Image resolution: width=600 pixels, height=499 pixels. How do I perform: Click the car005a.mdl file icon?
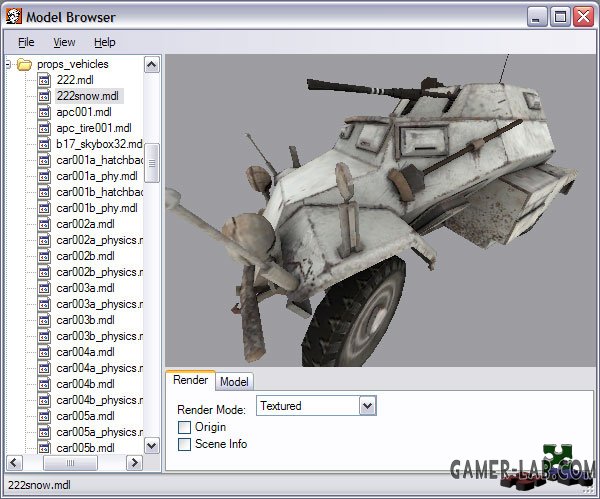(x=44, y=416)
